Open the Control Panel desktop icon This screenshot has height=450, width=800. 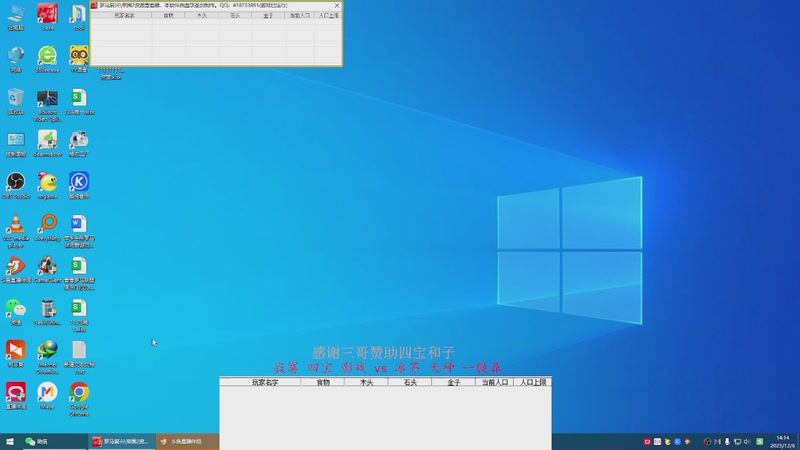click(x=16, y=143)
